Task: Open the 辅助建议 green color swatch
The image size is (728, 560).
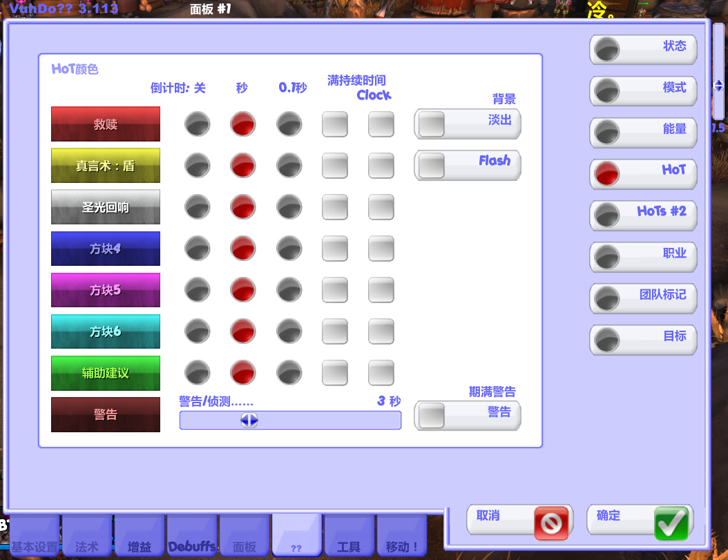Action: 106,373
